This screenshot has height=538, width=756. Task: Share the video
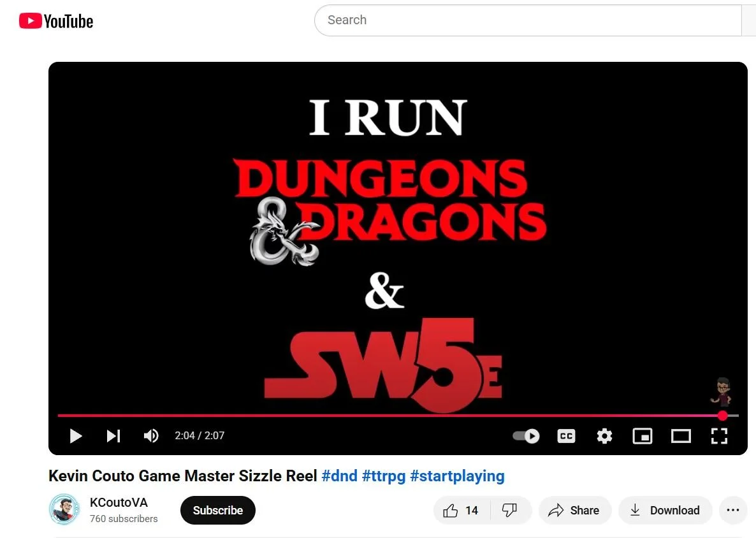pyautogui.click(x=575, y=510)
